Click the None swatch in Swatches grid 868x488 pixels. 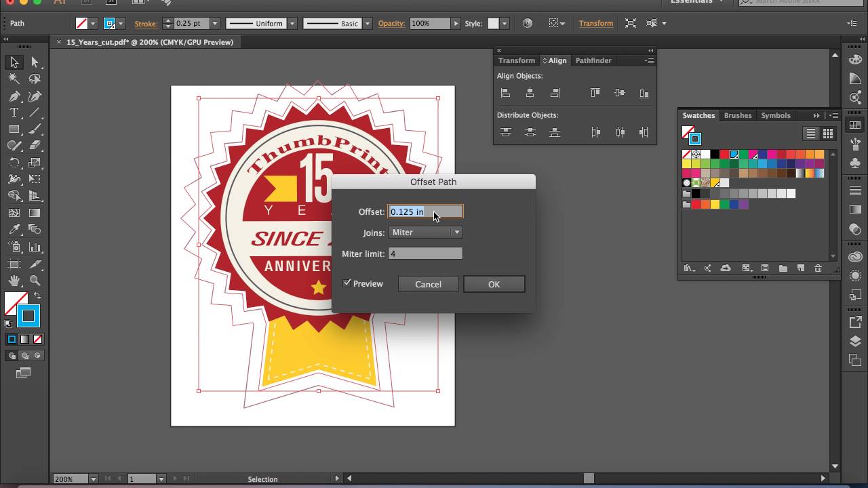[x=686, y=155]
